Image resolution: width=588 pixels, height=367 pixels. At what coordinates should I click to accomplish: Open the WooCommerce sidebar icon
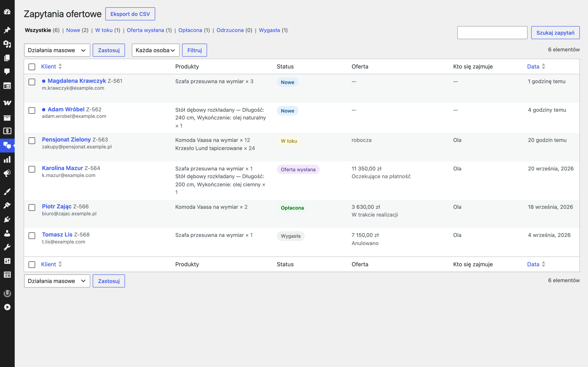point(7,103)
